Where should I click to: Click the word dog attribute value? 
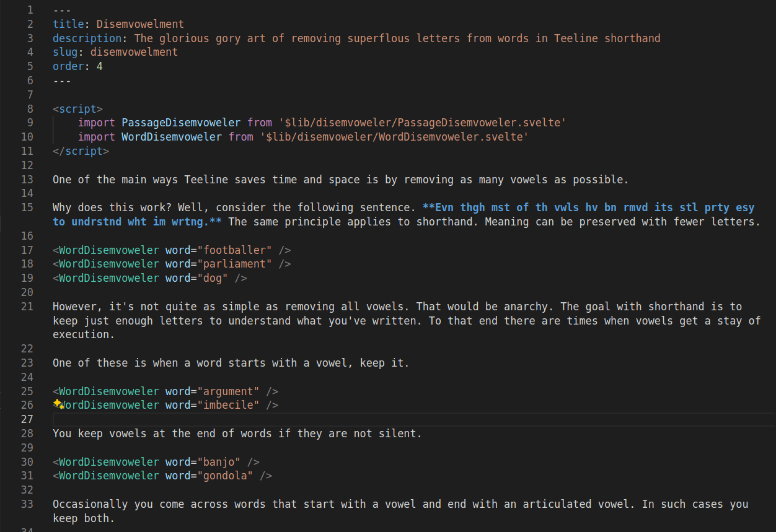tap(213, 277)
